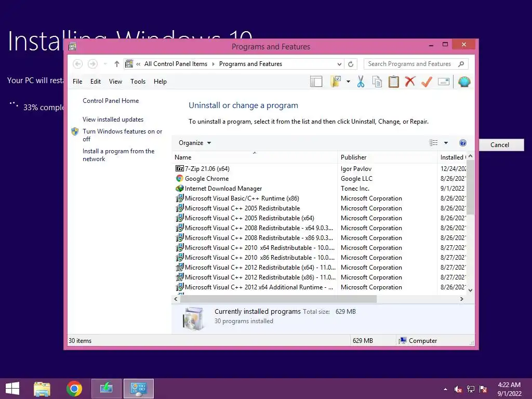Sort by the Installed On column header
Screen dimensions: 532x399
[x=453, y=157]
